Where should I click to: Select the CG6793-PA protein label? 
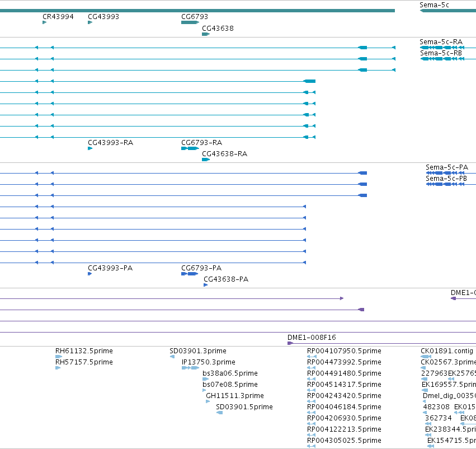pos(201,268)
